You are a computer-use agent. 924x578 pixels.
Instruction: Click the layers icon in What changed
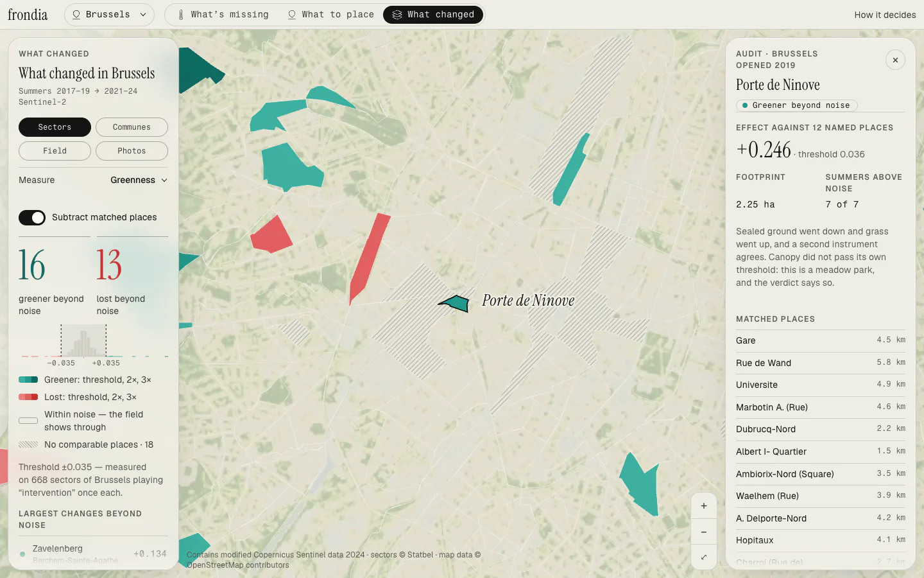click(397, 15)
